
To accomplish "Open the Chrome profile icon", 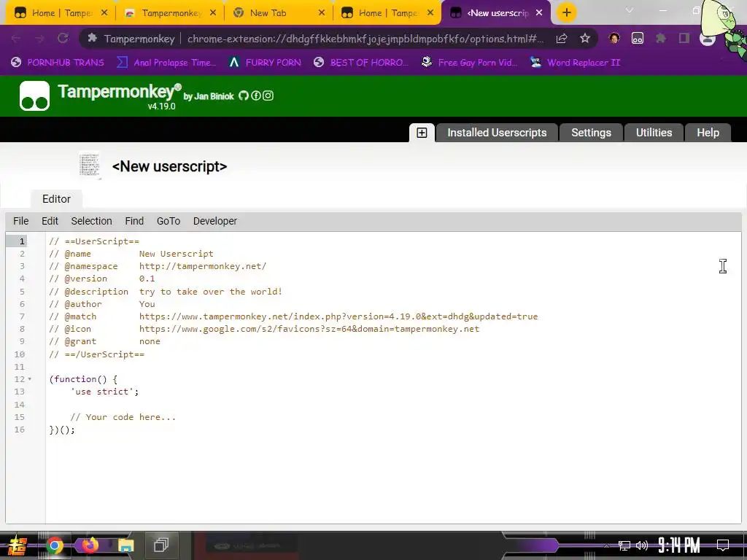I will 707,39.
